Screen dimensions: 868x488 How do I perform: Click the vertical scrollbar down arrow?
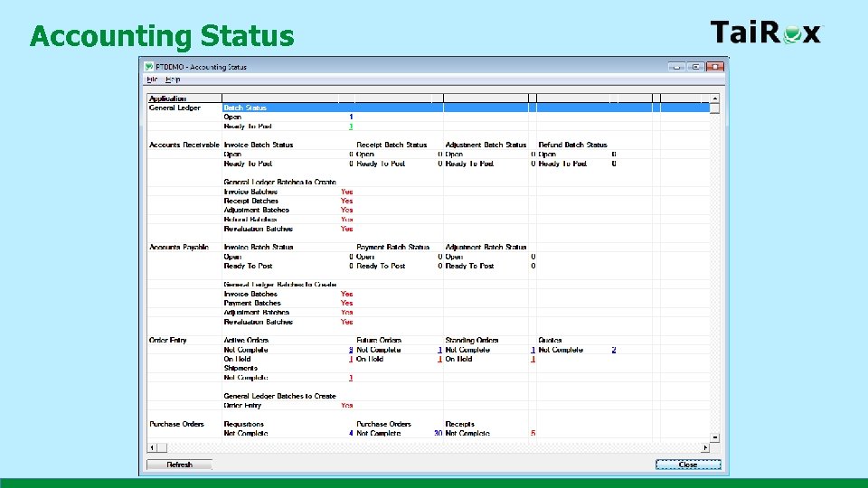pos(714,437)
